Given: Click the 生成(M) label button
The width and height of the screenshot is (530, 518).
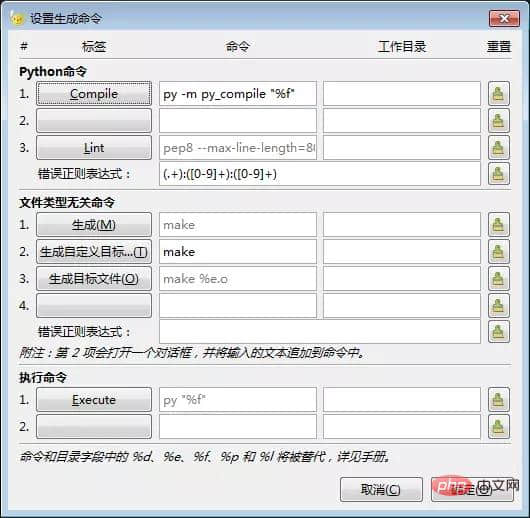Looking at the screenshot, I should point(94,225).
